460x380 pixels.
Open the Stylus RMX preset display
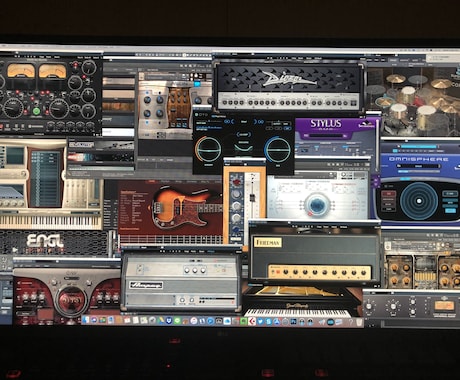(x=325, y=136)
